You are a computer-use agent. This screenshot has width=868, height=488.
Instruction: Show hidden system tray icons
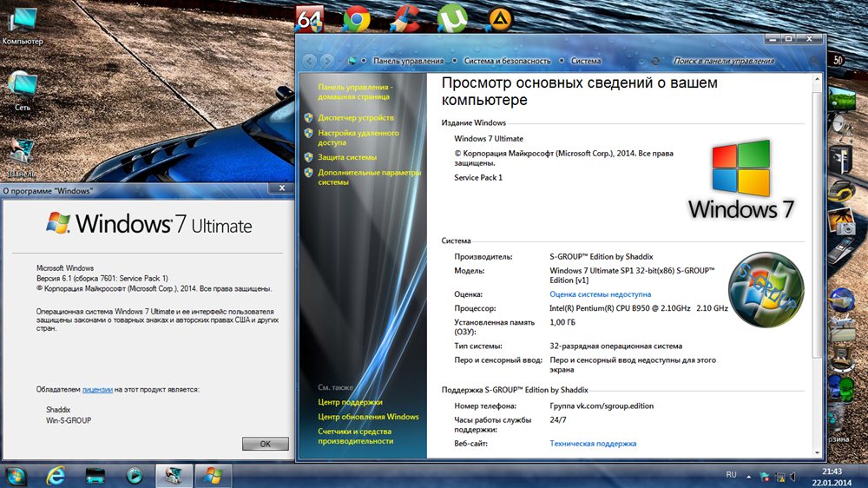point(750,476)
